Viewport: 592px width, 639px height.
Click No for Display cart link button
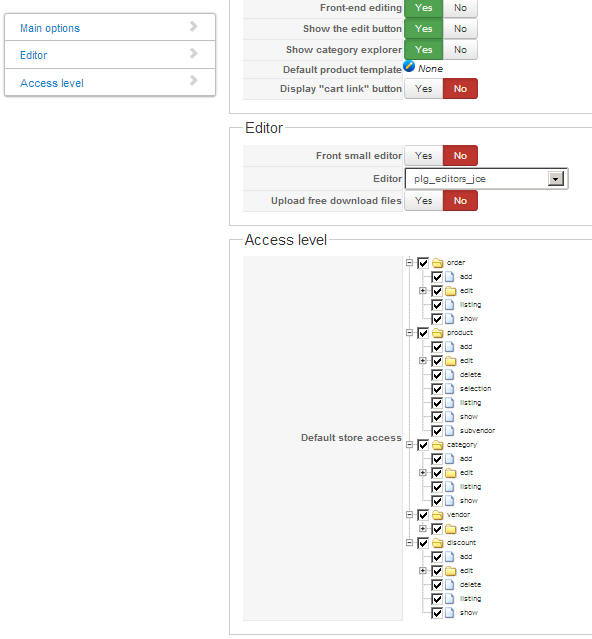[x=460, y=89]
